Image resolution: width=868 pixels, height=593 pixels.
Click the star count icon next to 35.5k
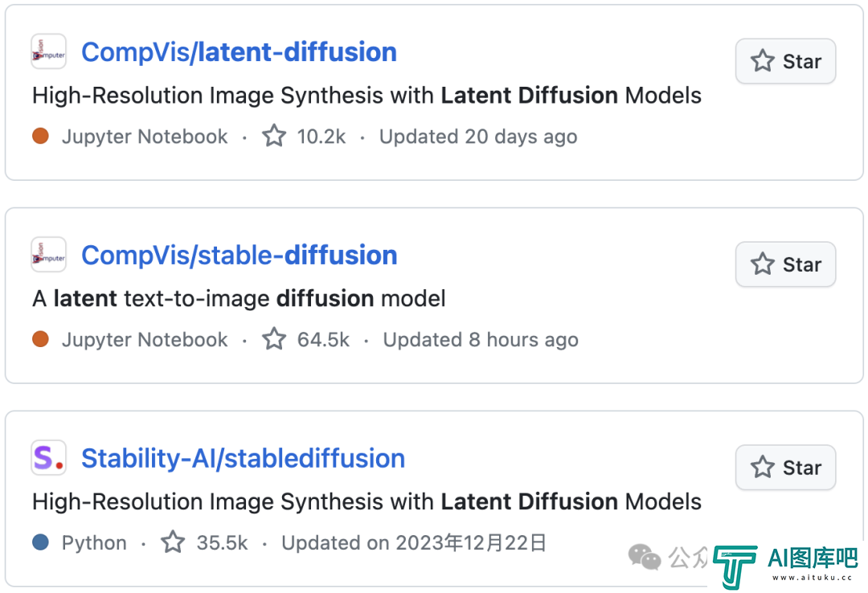[x=173, y=542]
